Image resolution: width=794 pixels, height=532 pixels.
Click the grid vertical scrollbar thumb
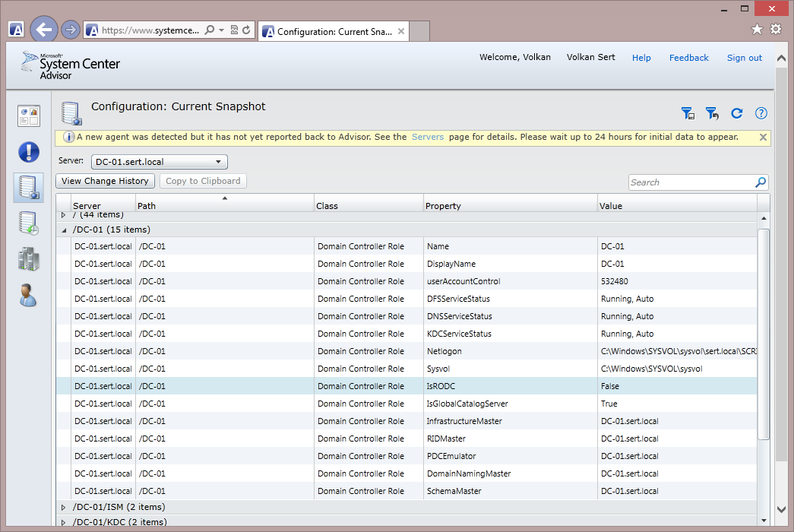pyautogui.click(x=764, y=334)
